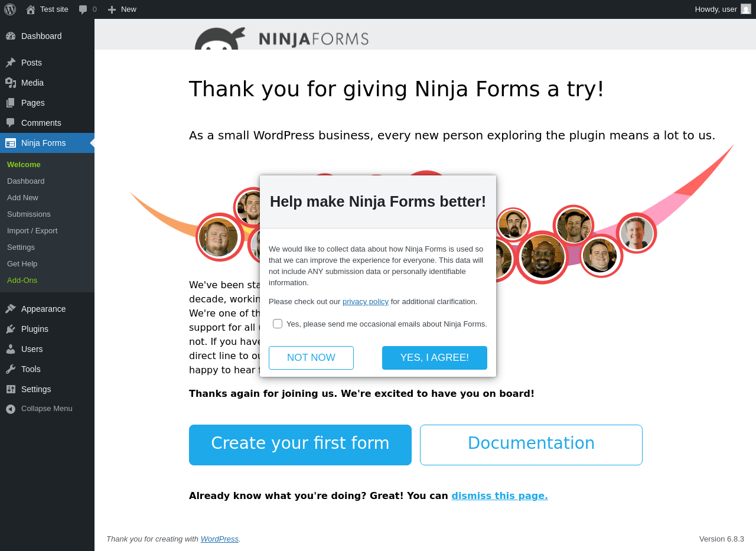Click the Dashboard gauge icon in sidebar
The width and height of the screenshot is (756, 551).
11,36
